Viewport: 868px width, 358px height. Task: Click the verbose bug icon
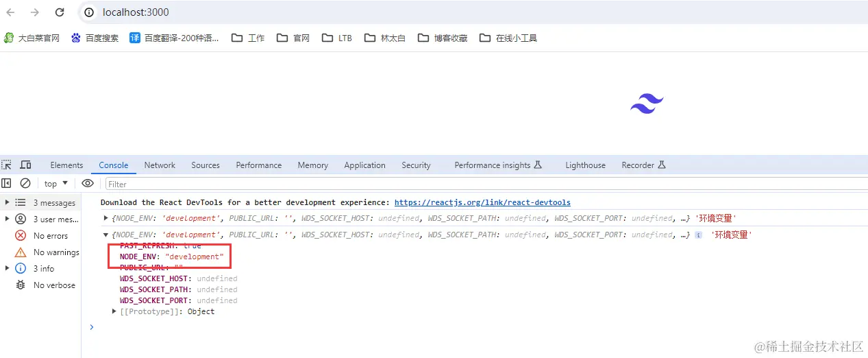coord(21,285)
